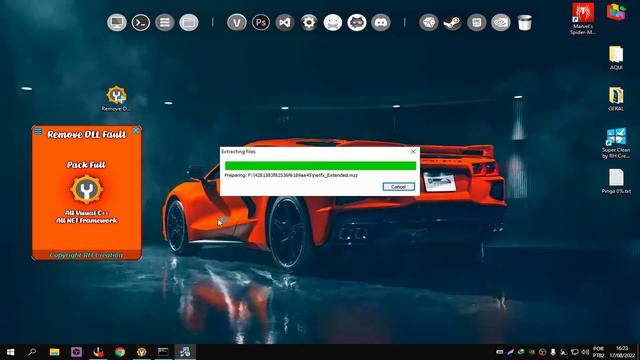Open the three-bar list dock icon

click(x=165, y=22)
